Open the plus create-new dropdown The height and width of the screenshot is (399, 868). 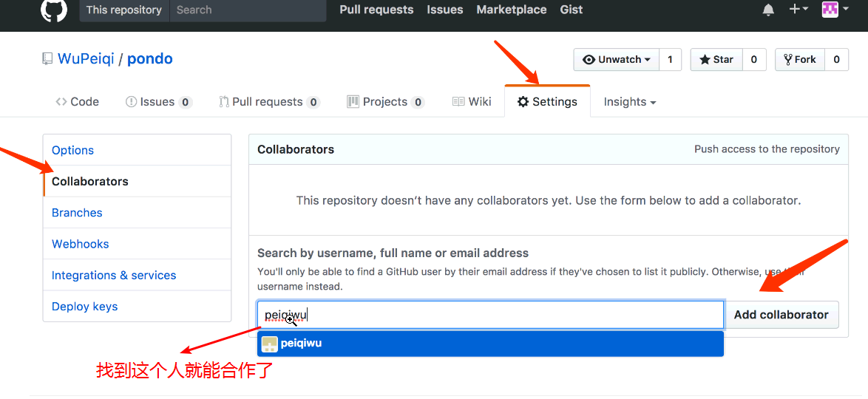pyautogui.click(x=799, y=9)
